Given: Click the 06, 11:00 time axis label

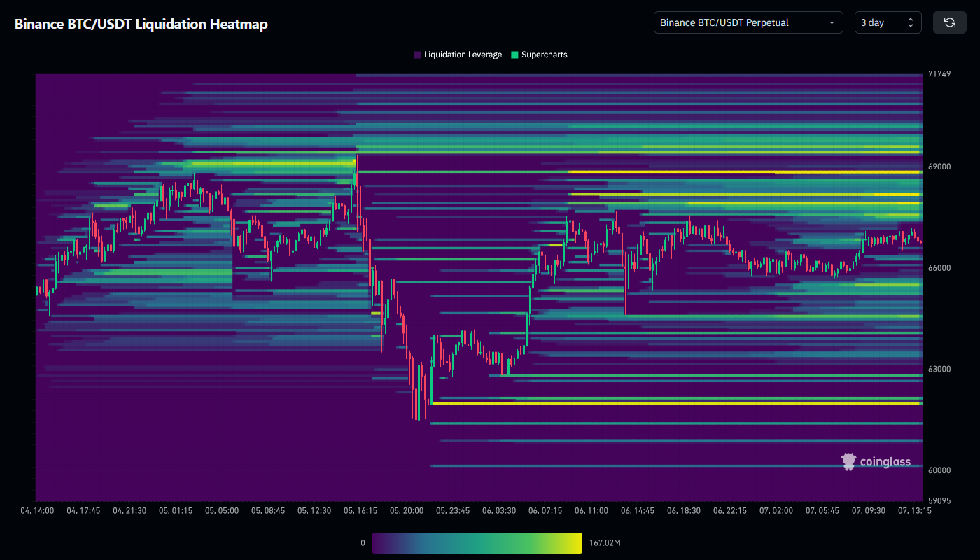Looking at the screenshot, I should click(591, 511).
